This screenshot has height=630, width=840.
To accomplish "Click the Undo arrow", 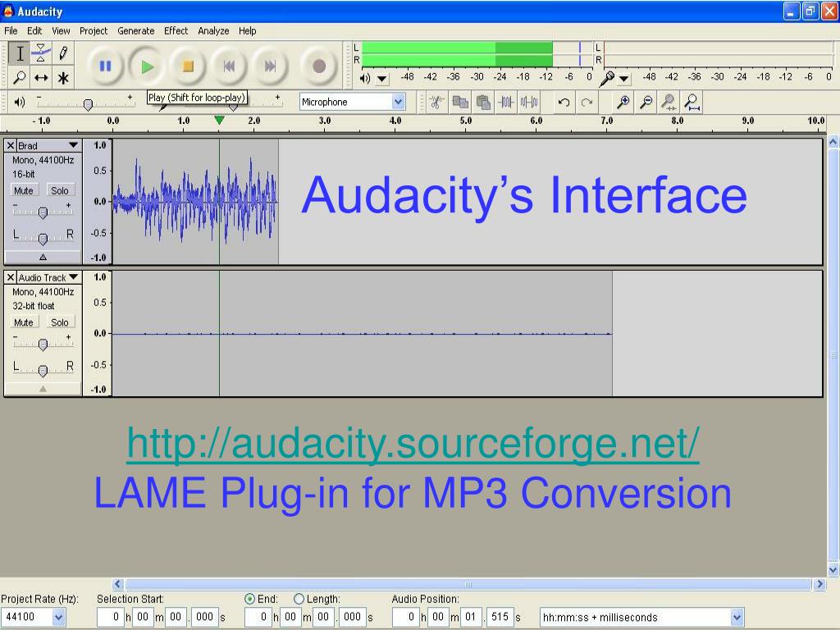I will coord(564,102).
